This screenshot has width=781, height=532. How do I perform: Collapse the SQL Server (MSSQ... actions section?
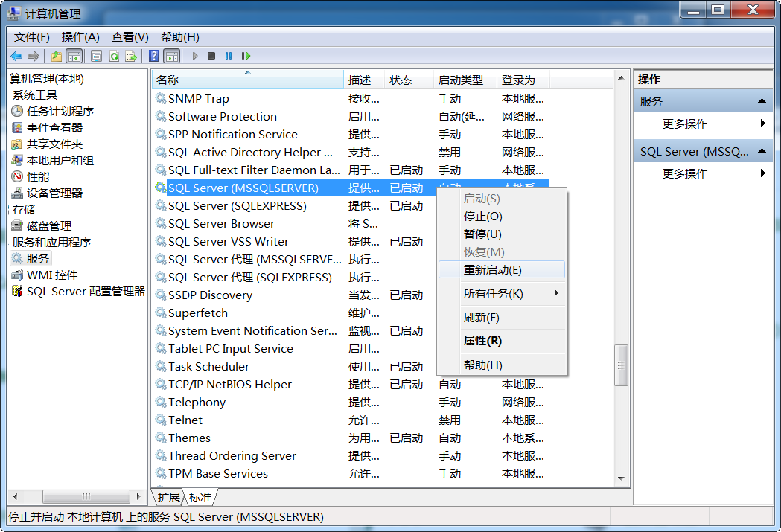click(x=762, y=151)
